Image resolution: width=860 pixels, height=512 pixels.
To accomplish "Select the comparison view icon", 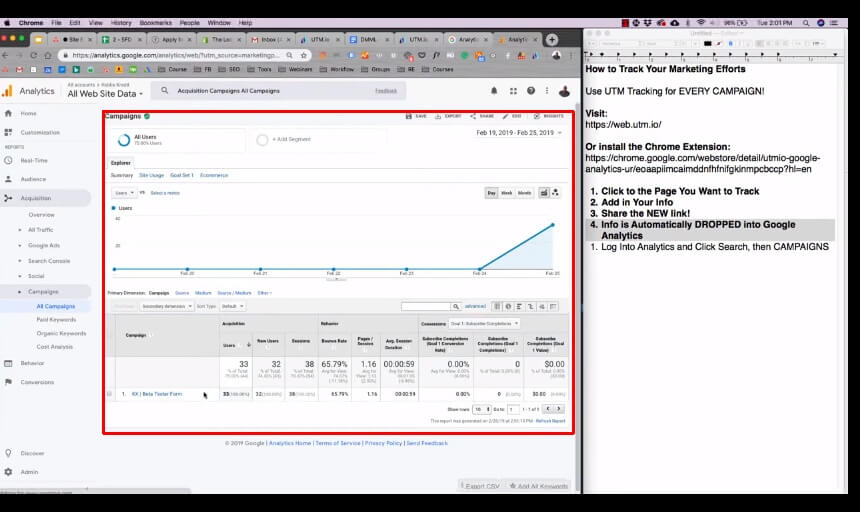I will click(x=531, y=306).
